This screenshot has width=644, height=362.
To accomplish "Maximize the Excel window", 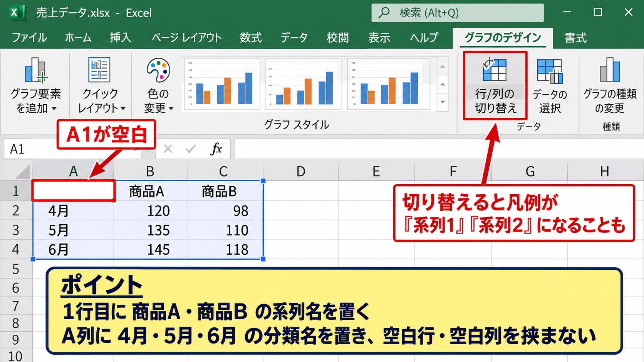I will click(x=598, y=12).
